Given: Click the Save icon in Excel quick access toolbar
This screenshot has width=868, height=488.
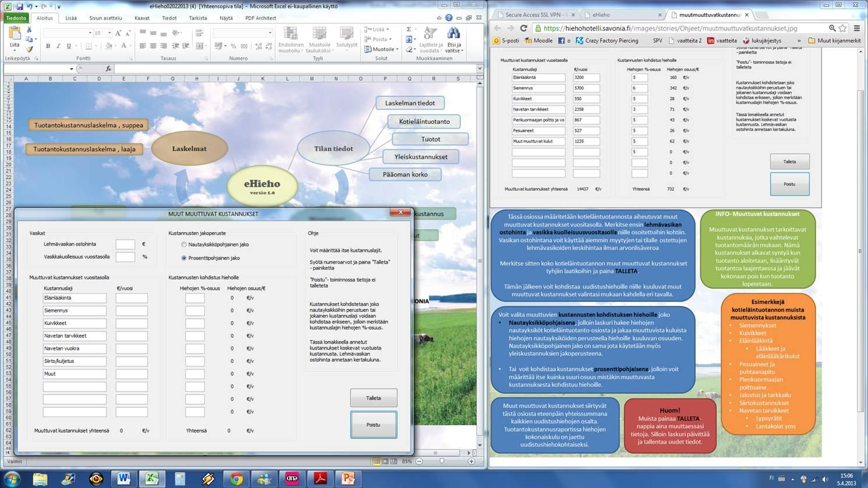Looking at the screenshot, I should [20, 6].
